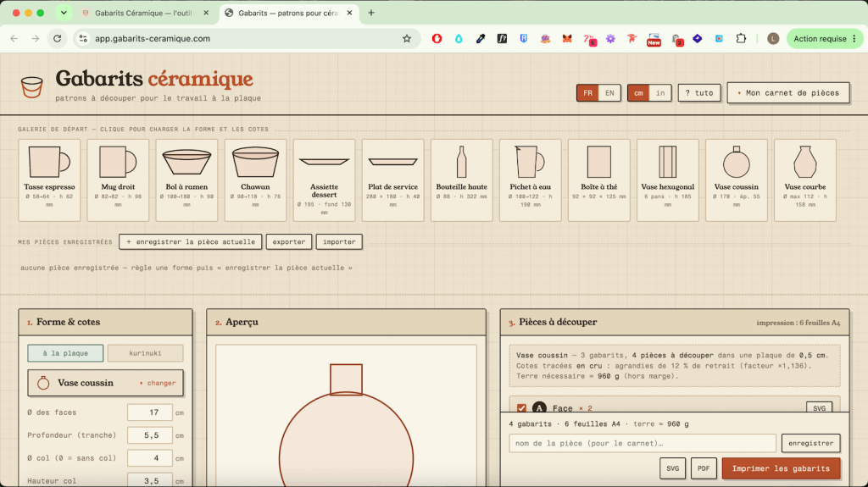
Task: Load the Vase courbe shape
Action: (805, 180)
